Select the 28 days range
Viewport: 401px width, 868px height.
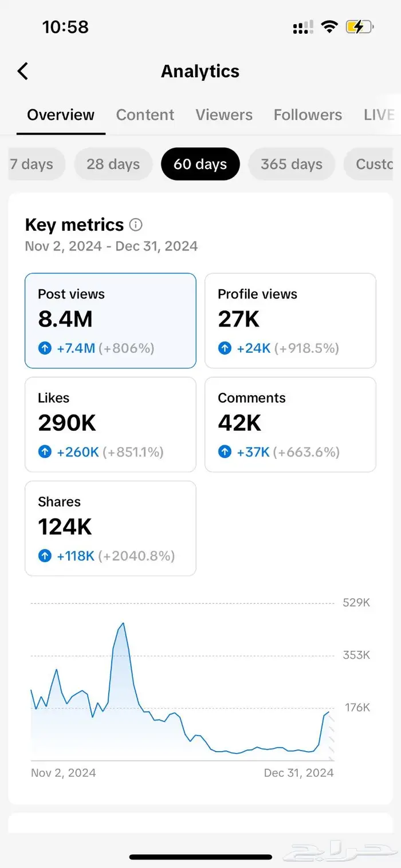click(x=113, y=164)
